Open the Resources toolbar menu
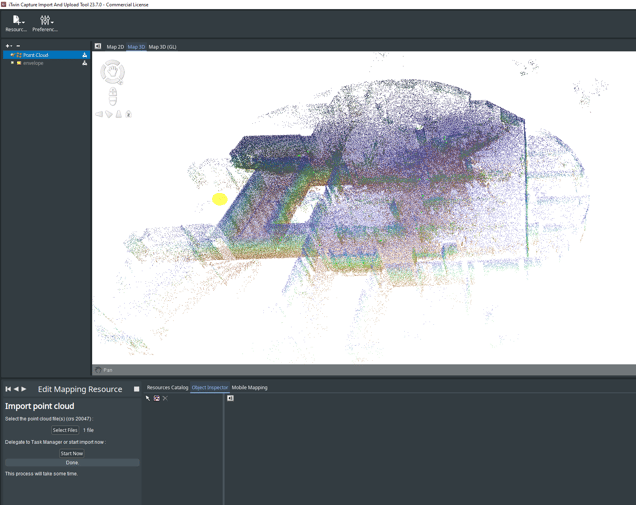 pos(16,23)
